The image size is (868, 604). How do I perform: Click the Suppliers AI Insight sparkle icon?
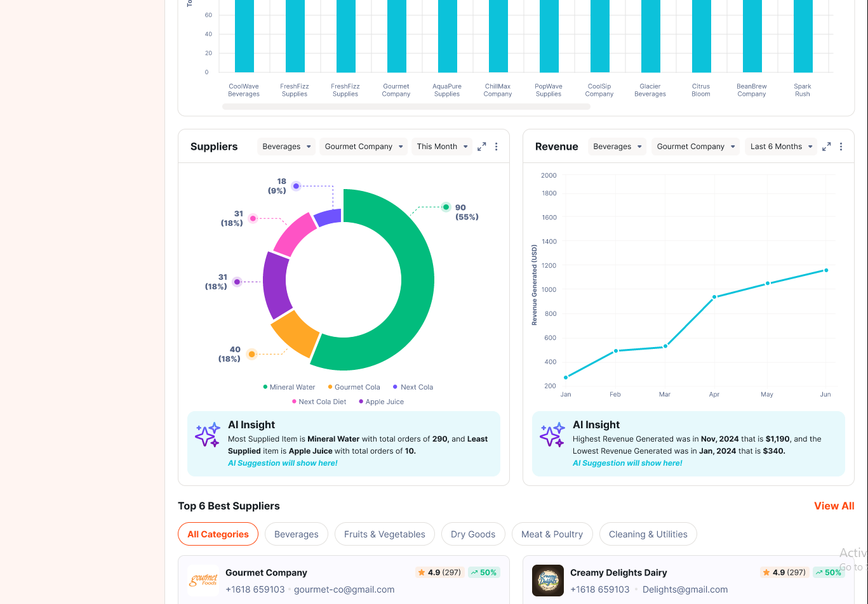(x=208, y=435)
